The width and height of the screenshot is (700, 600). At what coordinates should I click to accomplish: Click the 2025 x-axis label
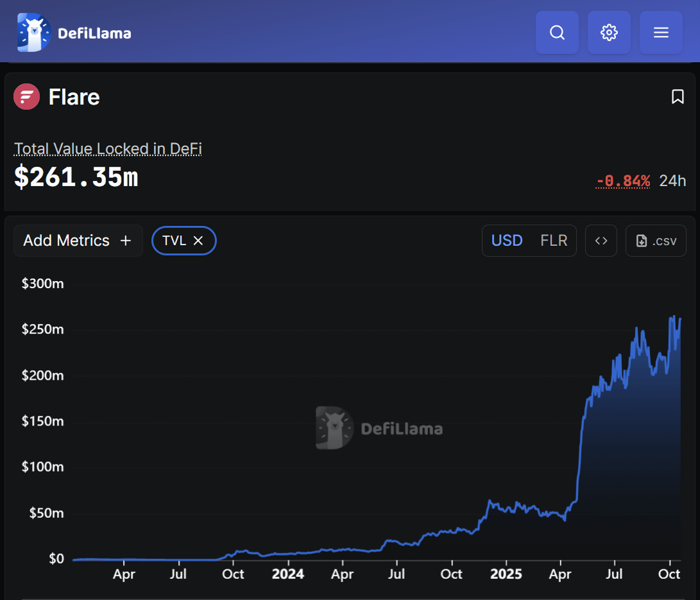(506, 574)
